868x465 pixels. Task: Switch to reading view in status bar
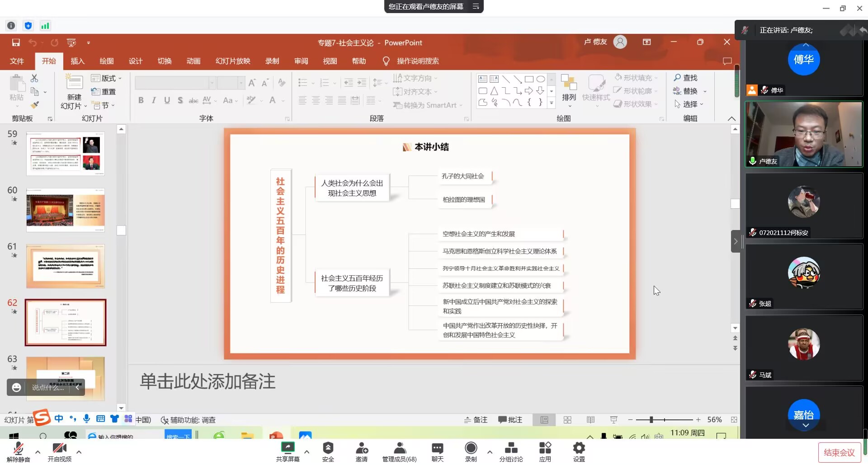point(590,420)
